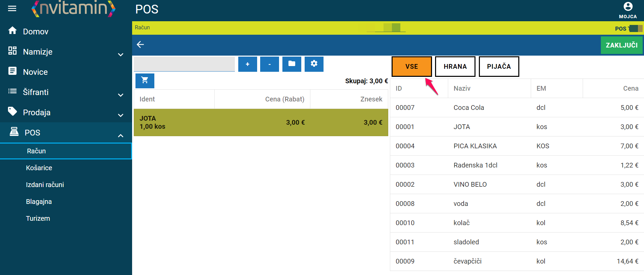Add PICA KLASIKA from product list
This screenshot has width=644, height=275.
coord(475,146)
